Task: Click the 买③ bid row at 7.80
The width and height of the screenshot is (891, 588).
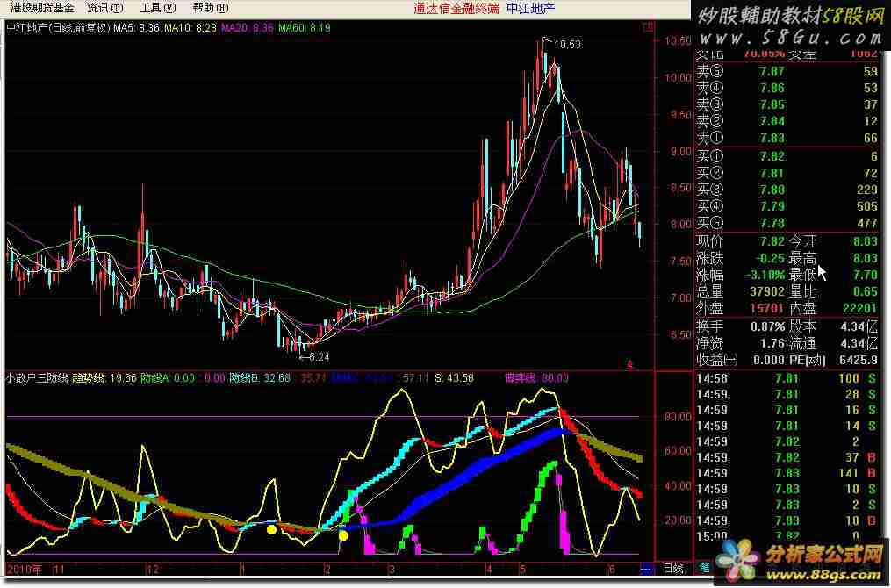Action: click(787, 190)
